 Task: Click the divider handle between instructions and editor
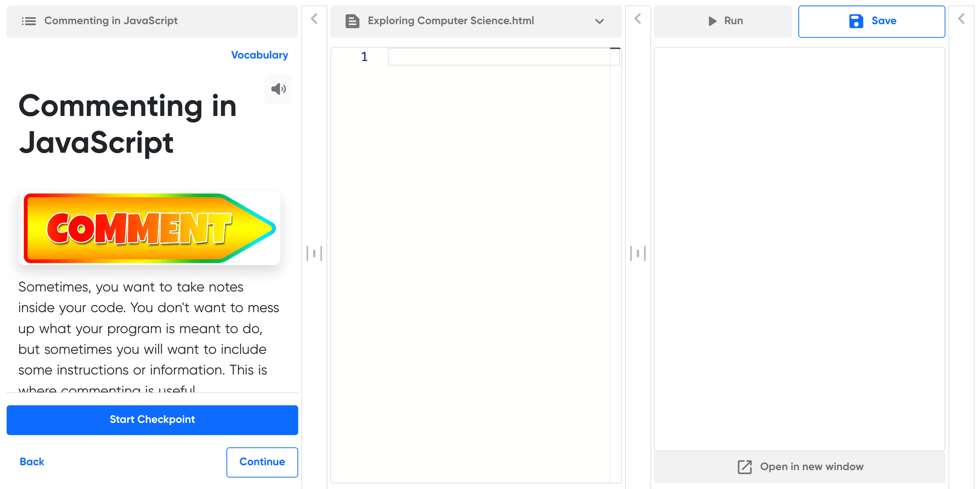pyautogui.click(x=314, y=254)
